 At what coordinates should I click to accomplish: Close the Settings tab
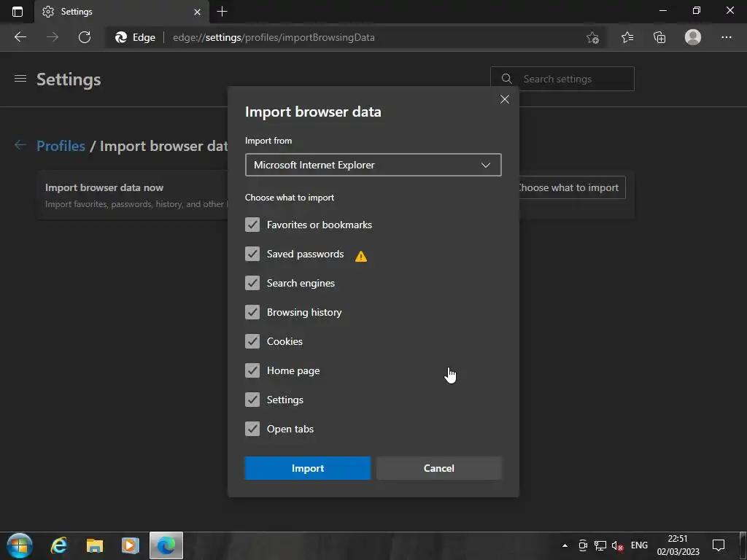tap(197, 12)
